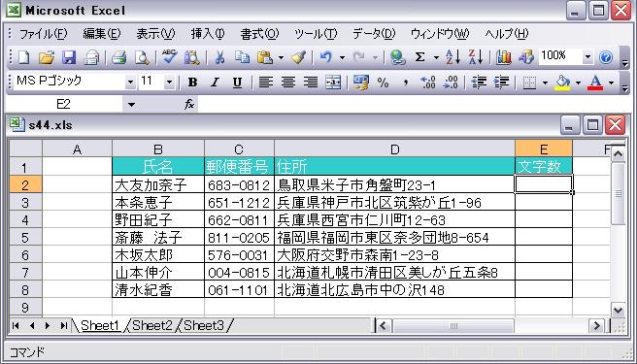Viewport: 637px width, 364px height.
Task: Switch to the Sheet2 tab
Action: click(151, 325)
